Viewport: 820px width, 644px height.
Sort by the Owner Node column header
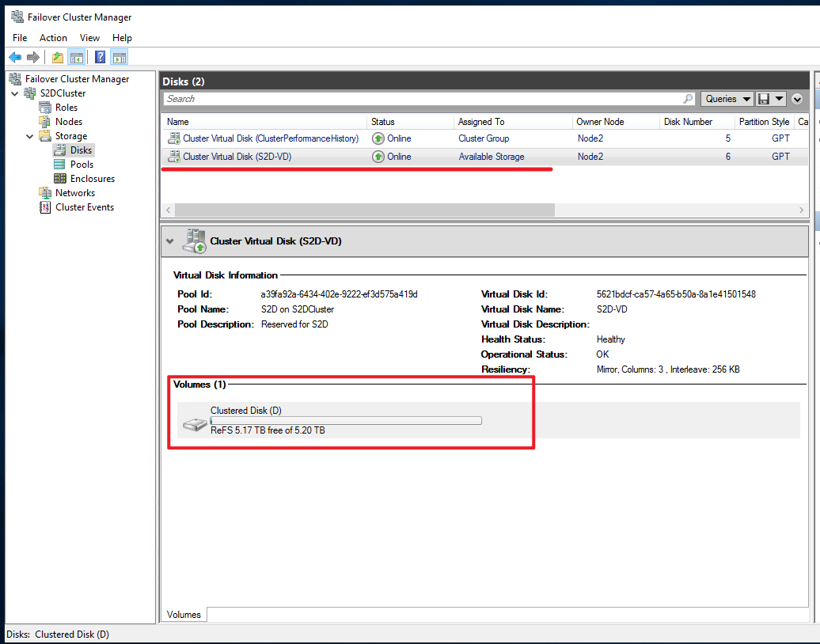point(616,122)
